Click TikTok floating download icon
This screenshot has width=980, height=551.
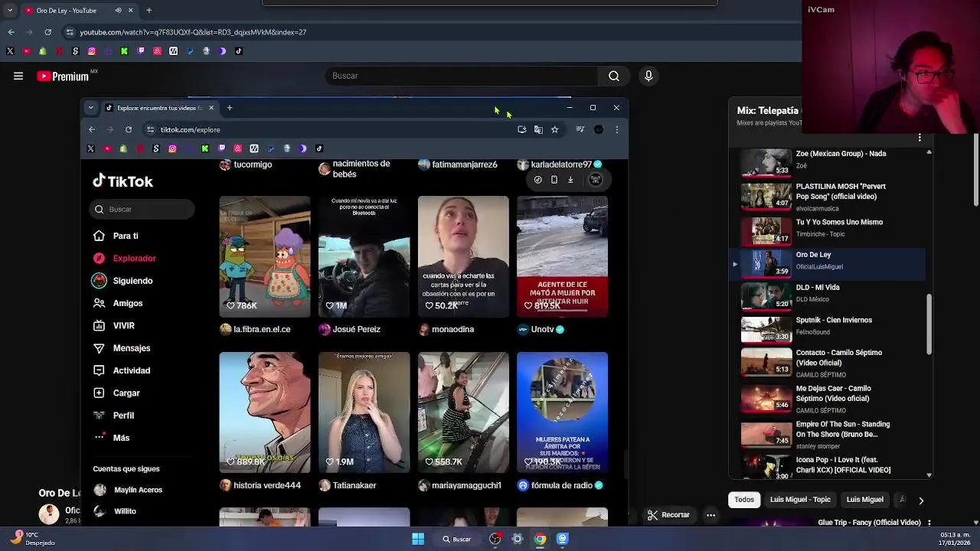570,180
